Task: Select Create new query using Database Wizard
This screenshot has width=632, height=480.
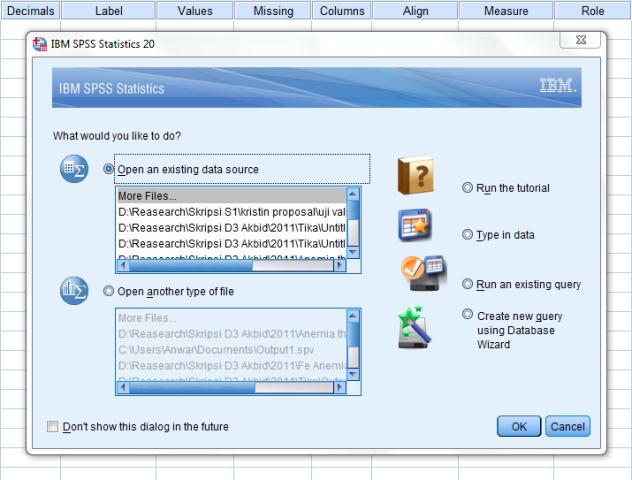Action: (467, 314)
